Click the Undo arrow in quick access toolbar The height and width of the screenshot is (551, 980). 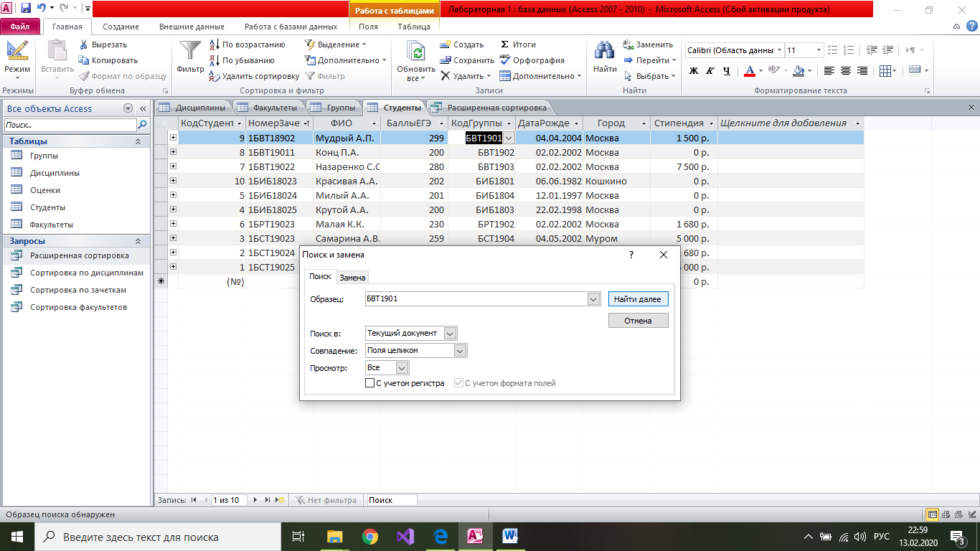(x=41, y=9)
